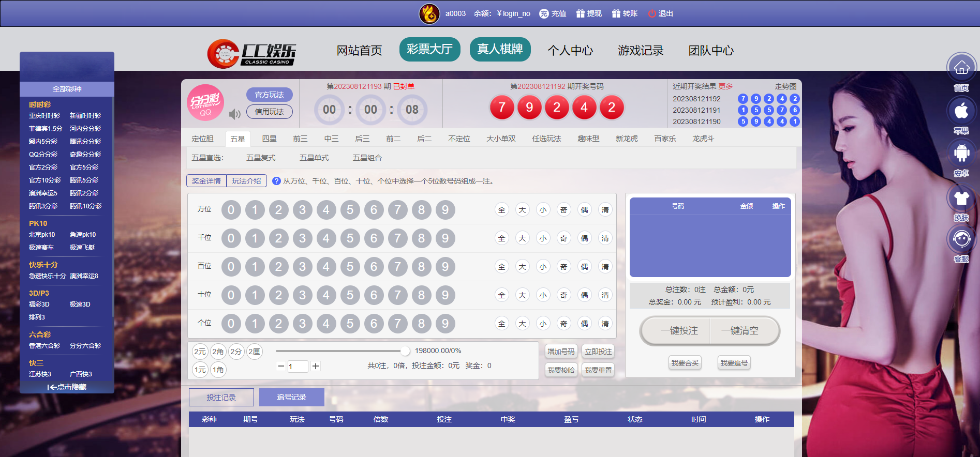This screenshot has height=457, width=980.
Task: Expand recent results with 更多 link
Action: point(725,86)
